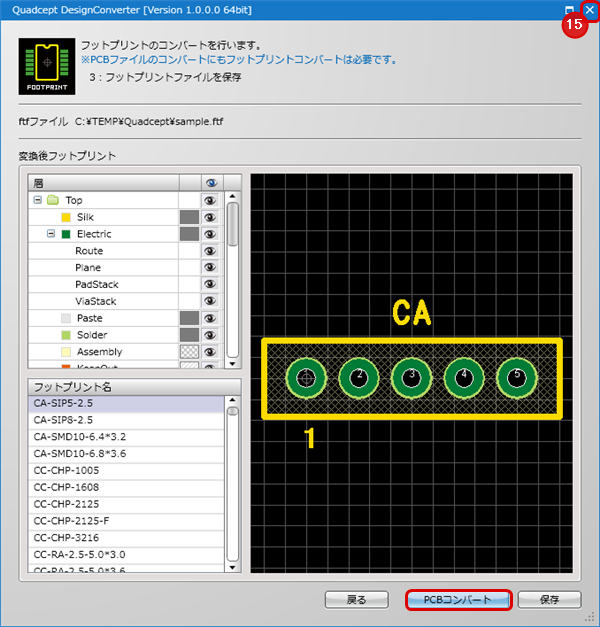Select footprint CC-RA-2.5-5.0*3.0
Image resolution: width=600 pixels, height=627 pixels.
pyautogui.click(x=126, y=555)
